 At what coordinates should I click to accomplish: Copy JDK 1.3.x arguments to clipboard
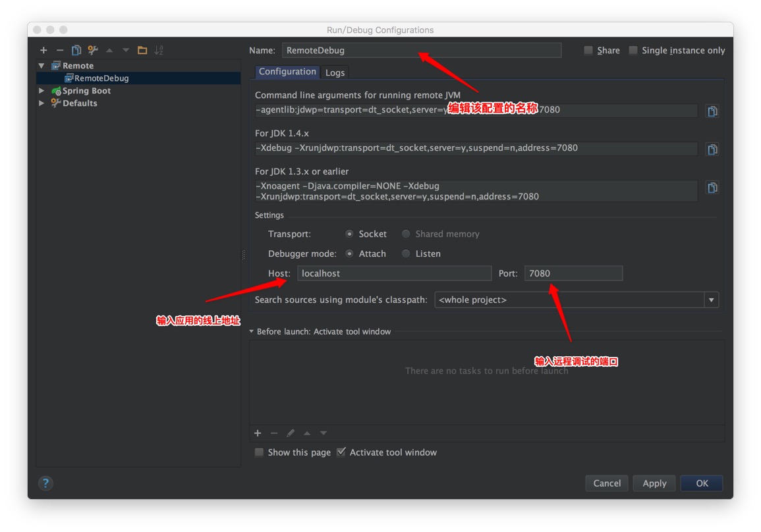click(x=712, y=188)
